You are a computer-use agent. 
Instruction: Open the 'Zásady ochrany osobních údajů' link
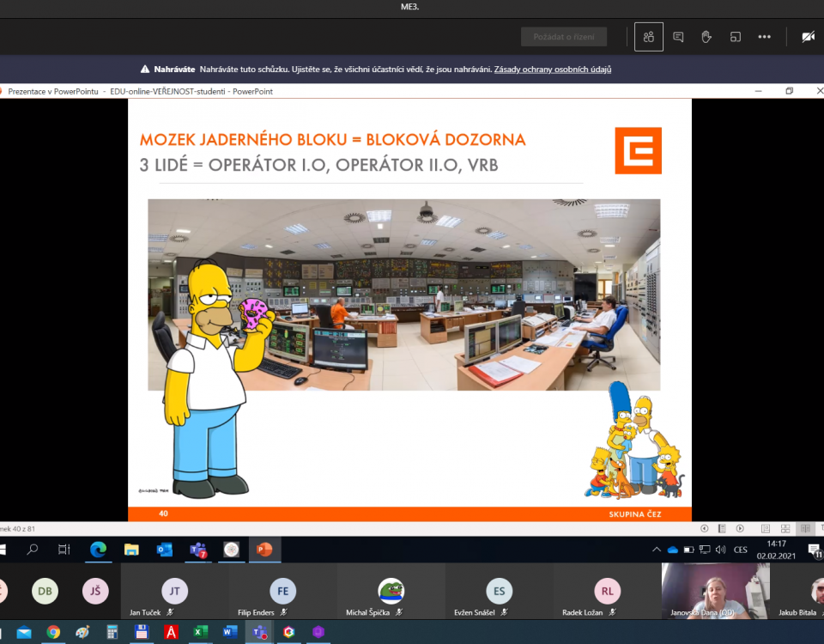point(552,70)
